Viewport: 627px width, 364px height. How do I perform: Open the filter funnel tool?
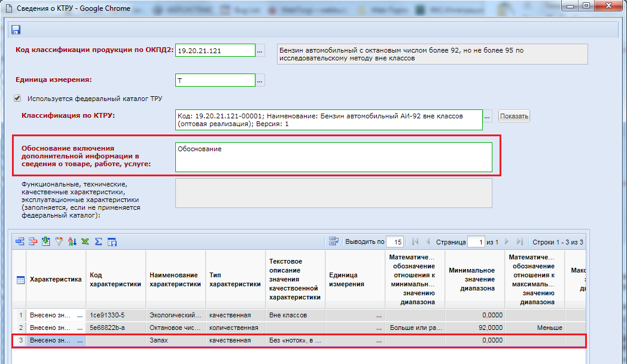pyautogui.click(x=59, y=241)
